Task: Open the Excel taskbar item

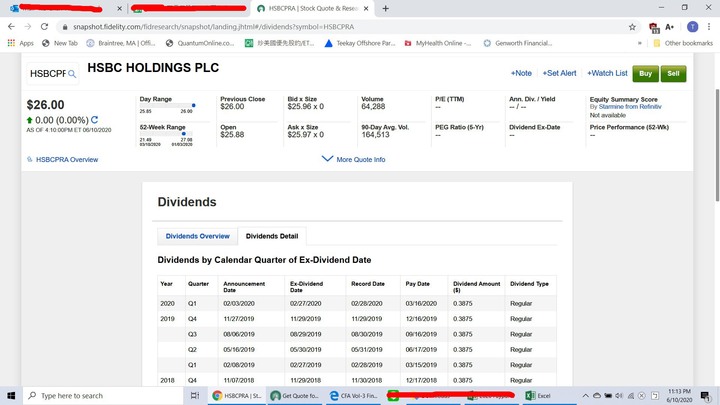Action: click(x=549, y=396)
